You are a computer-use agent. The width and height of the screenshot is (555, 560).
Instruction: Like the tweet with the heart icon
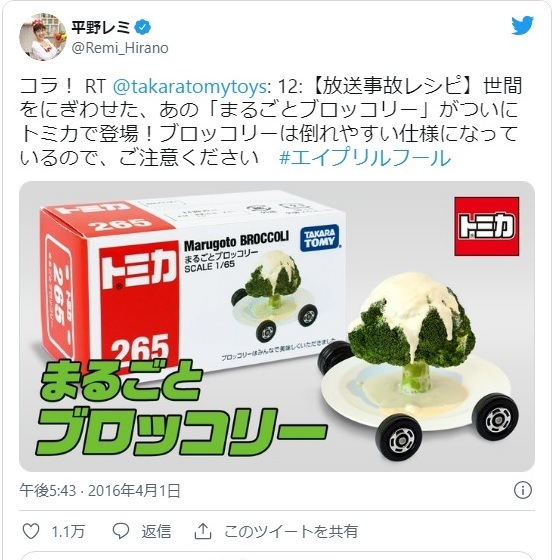pyautogui.click(x=31, y=531)
